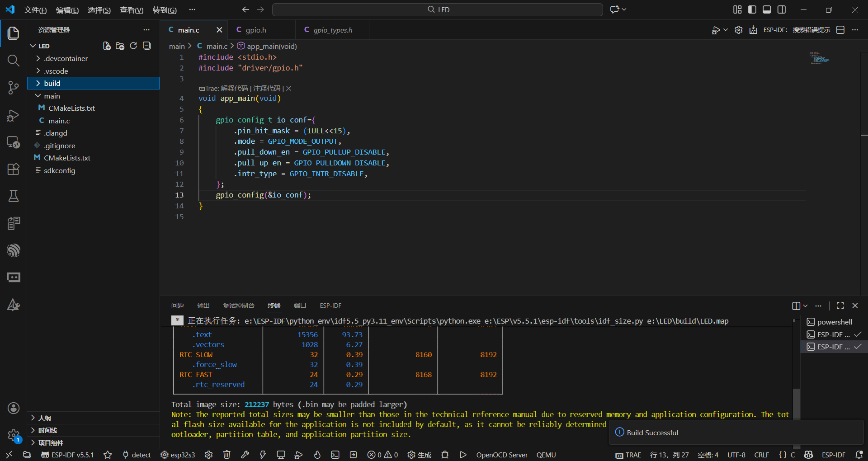This screenshot has width=868, height=461.
Task: Click the flash device lightning icon
Action: pos(263,455)
